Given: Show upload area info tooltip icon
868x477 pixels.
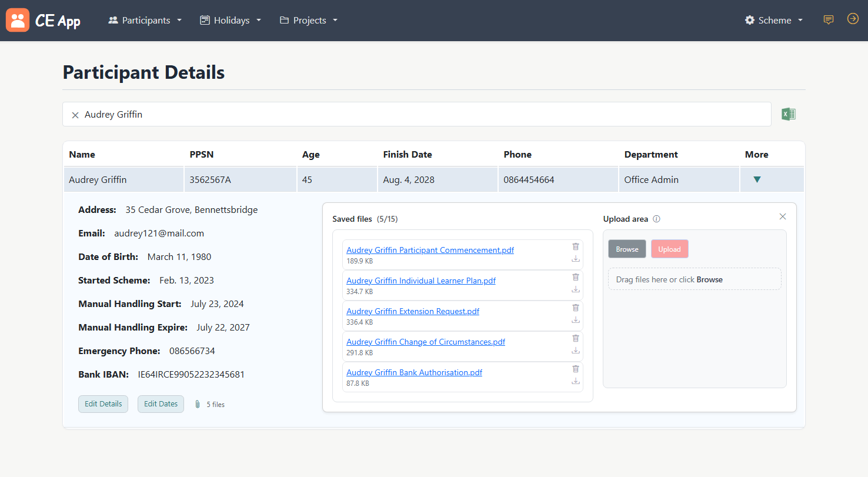Looking at the screenshot, I should pyautogui.click(x=657, y=219).
